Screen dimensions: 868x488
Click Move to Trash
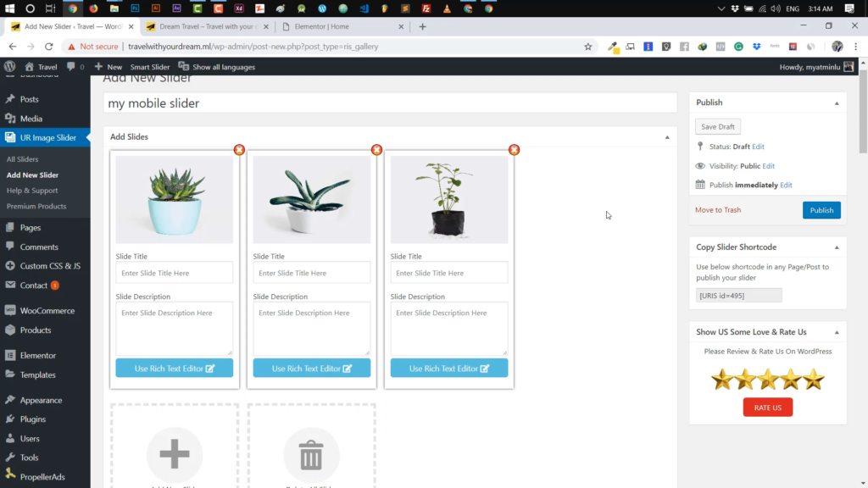[x=718, y=210]
